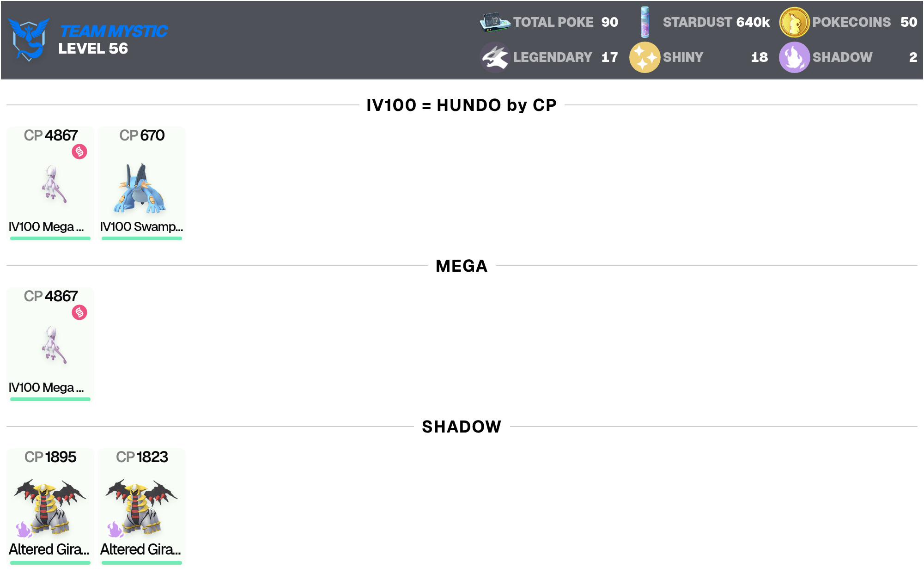Click the SHADOW section heading

tap(462, 427)
